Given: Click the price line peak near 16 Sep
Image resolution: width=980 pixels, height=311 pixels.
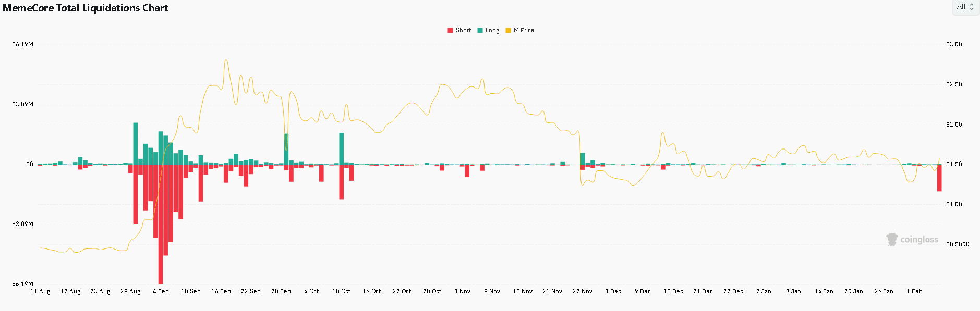Looking at the screenshot, I should [x=226, y=60].
